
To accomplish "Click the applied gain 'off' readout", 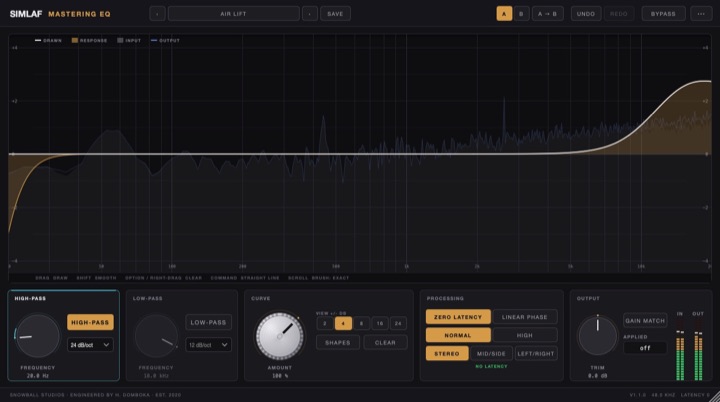I will point(645,348).
